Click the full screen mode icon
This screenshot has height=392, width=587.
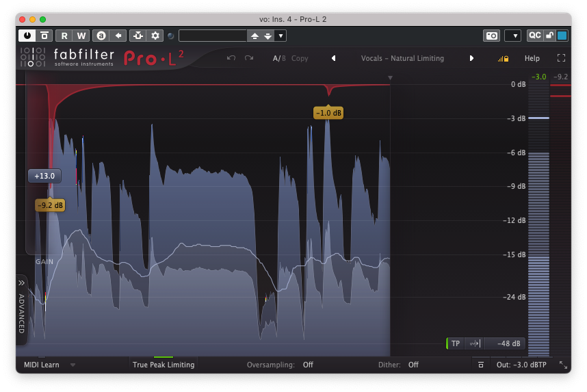coord(561,58)
